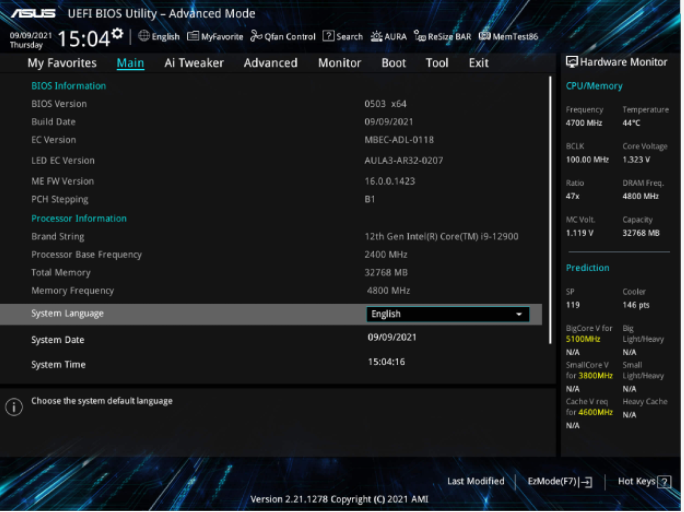Viewport: 684px width, 512px height.
Task: Click the Search question mark icon
Action: 328,36
